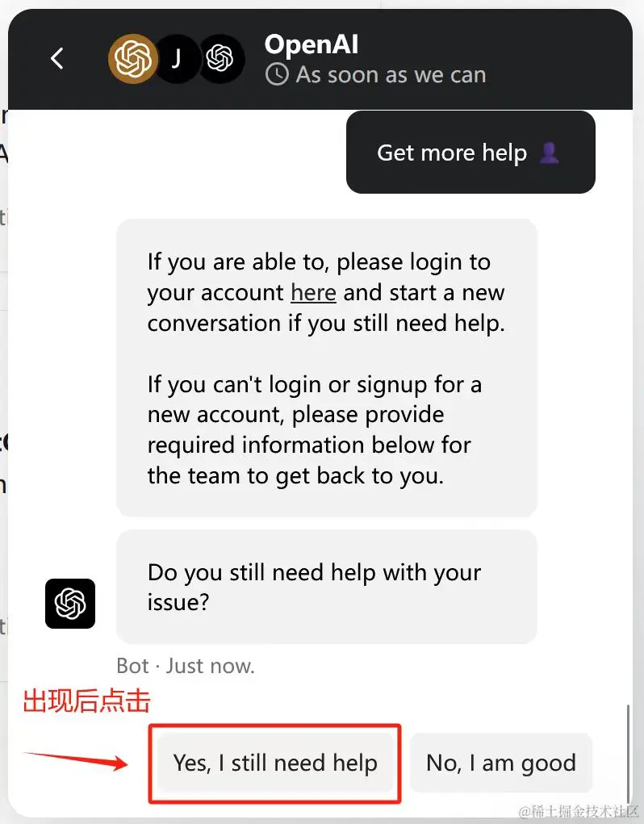Image resolution: width=644 pixels, height=824 pixels.
Task: Click the red Chinese annotation text
Action: 86,701
